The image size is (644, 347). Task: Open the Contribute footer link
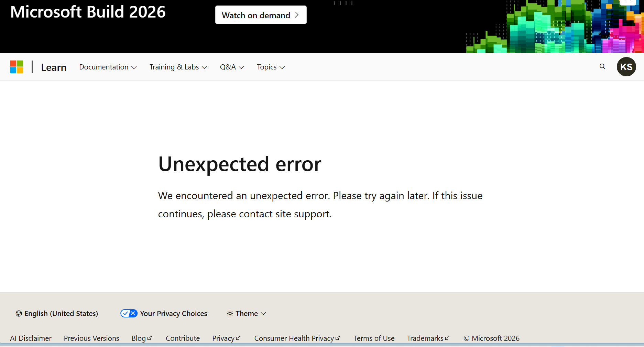point(183,338)
